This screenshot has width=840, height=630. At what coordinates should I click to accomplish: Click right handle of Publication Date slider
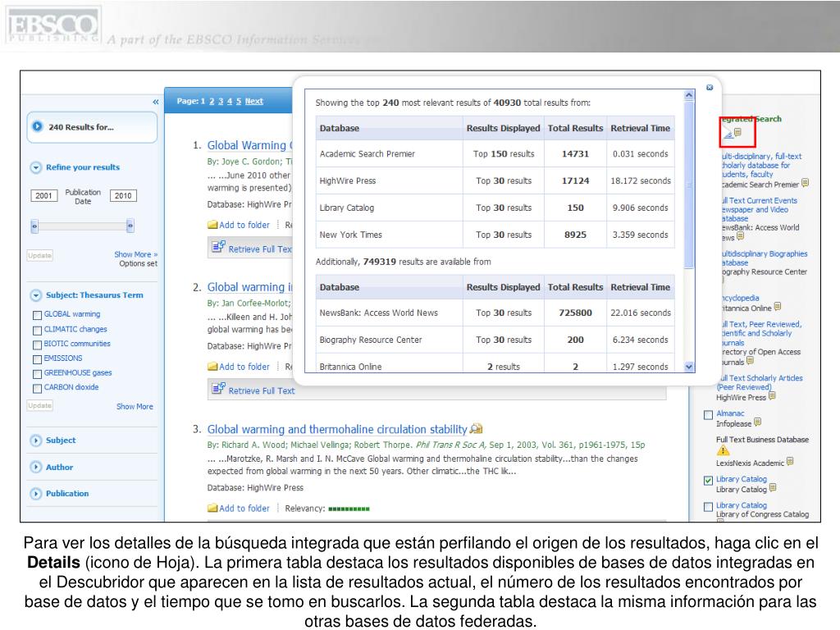[130, 226]
